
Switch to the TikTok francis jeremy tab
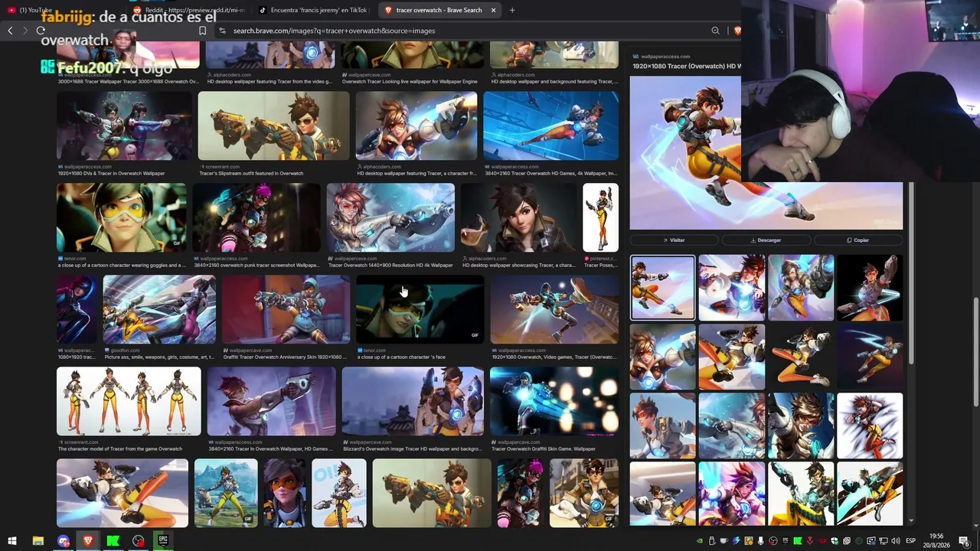coord(315,10)
